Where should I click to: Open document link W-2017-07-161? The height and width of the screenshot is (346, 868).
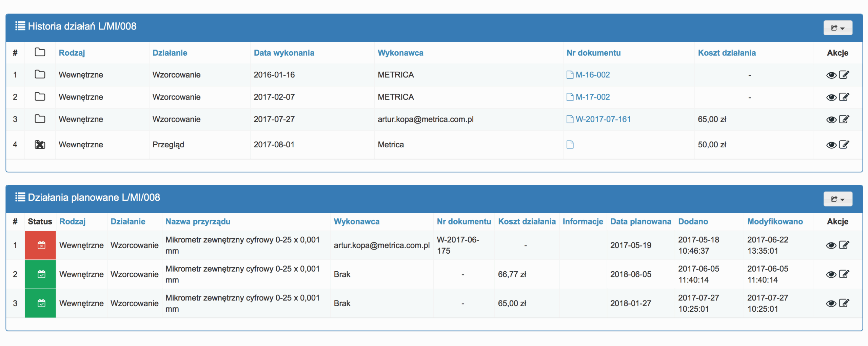coord(603,119)
